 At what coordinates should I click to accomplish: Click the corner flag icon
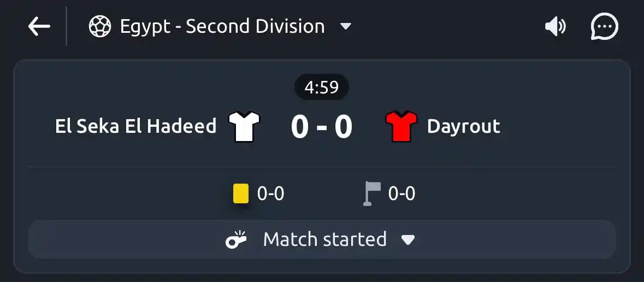tap(372, 193)
